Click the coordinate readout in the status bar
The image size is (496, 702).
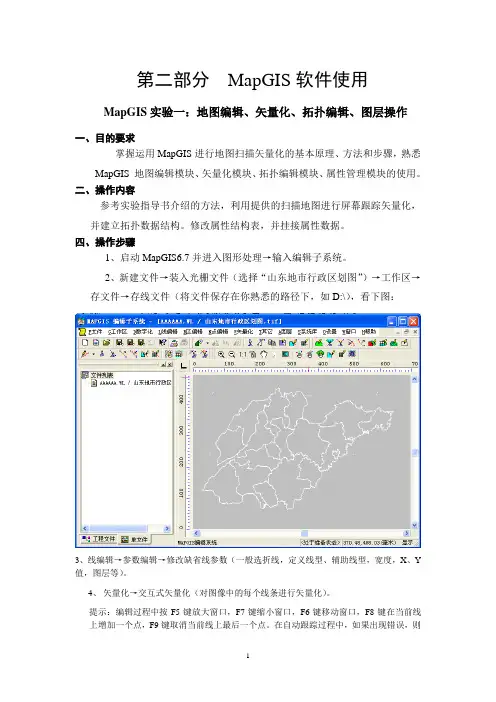pyautogui.click(x=370, y=542)
